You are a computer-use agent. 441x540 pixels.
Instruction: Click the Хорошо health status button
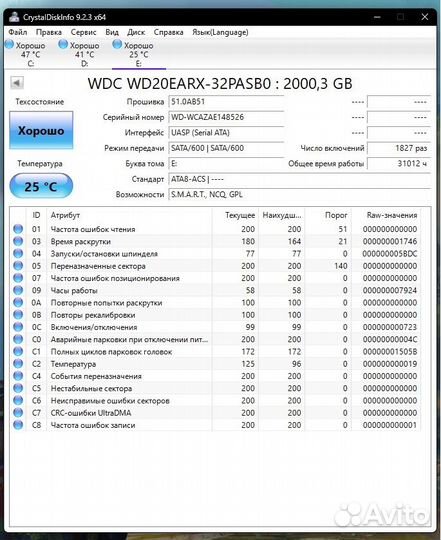[41, 131]
